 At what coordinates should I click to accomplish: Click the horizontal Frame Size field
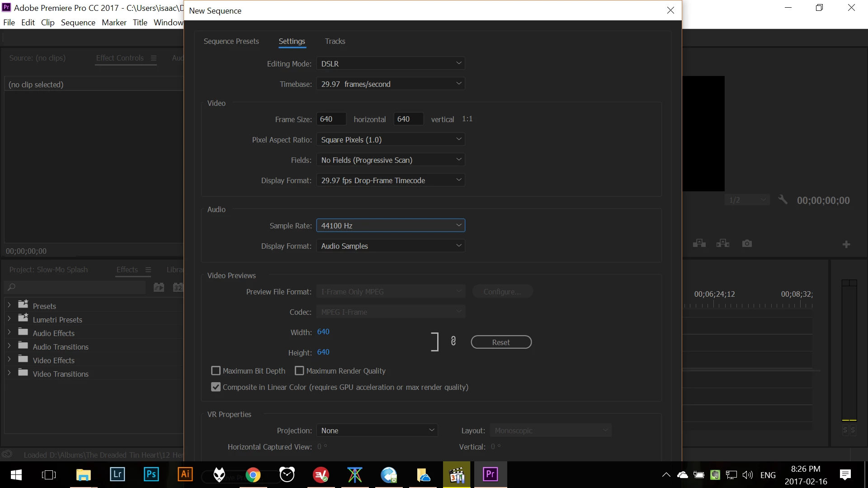coord(331,119)
